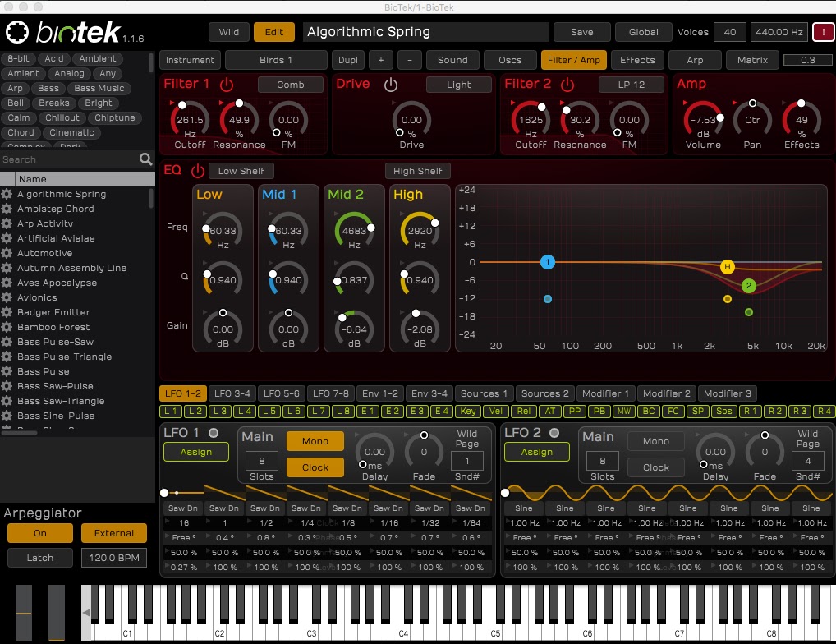Viewport: 836px width, 644px height.
Task: Click the Save button
Action: pyautogui.click(x=581, y=32)
